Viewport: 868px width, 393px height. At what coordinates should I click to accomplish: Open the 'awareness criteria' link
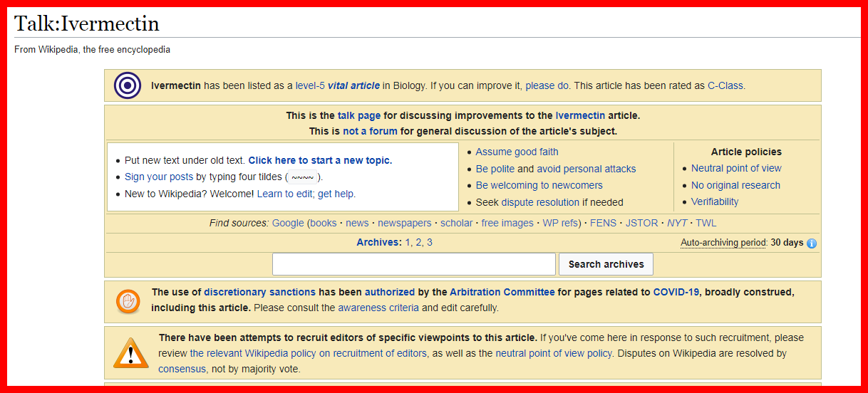point(378,308)
